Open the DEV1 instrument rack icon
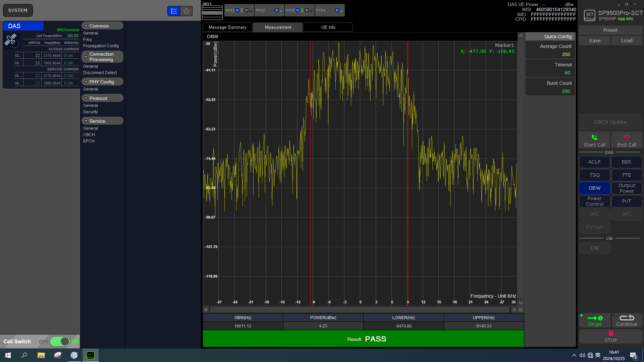The width and height of the screenshot is (644, 362). click(x=212, y=12)
